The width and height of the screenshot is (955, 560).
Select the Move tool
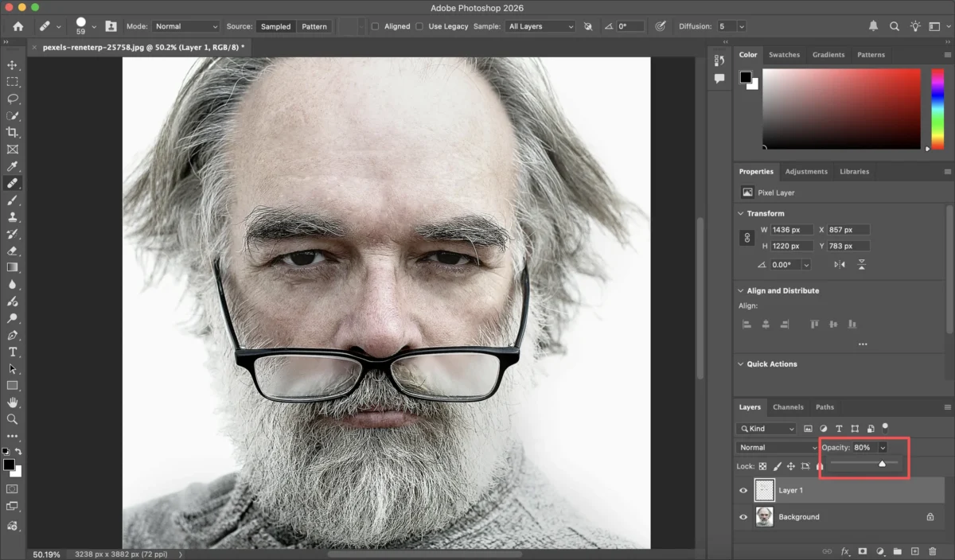click(x=12, y=65)
